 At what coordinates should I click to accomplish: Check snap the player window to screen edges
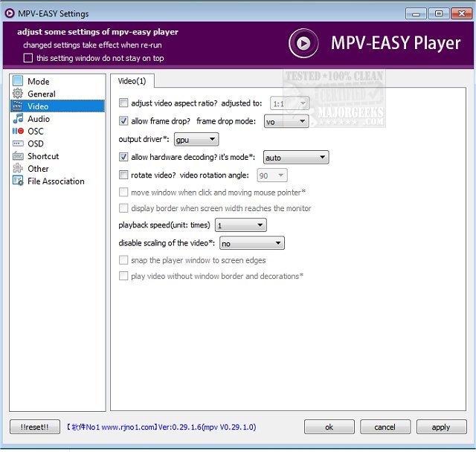tap(123, 260)
